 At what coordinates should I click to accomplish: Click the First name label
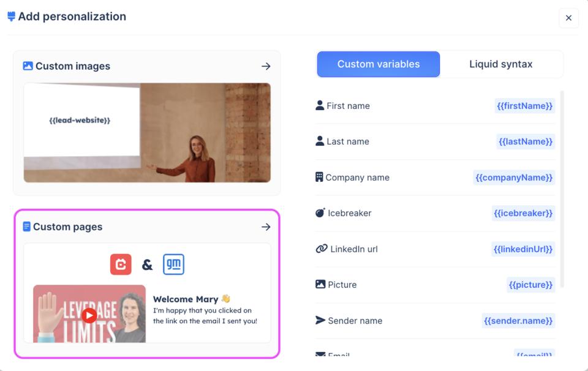click(348, 106)
